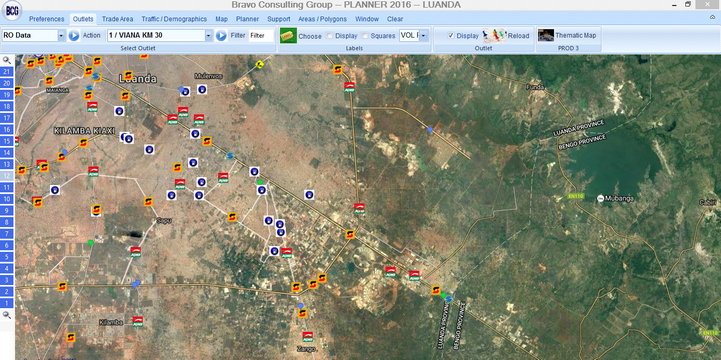Click the Filter text input field
721x360 pixels.
pos(261,35)
